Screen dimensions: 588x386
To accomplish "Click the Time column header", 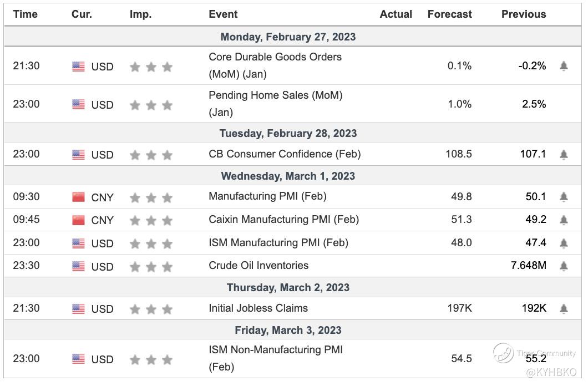I will (x=25, y=14).
